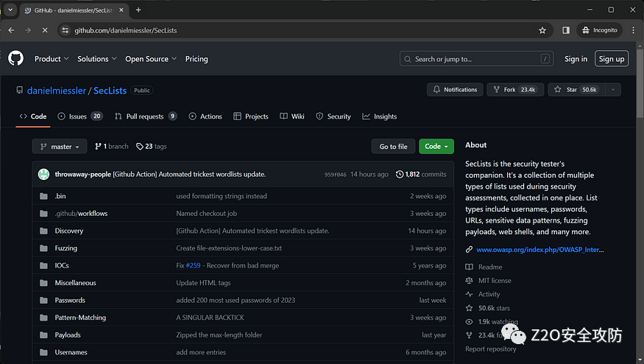Click the Go to file button
Image resolution: width=644 pixels, height=364 pixels.
click(x=393, y=147)
